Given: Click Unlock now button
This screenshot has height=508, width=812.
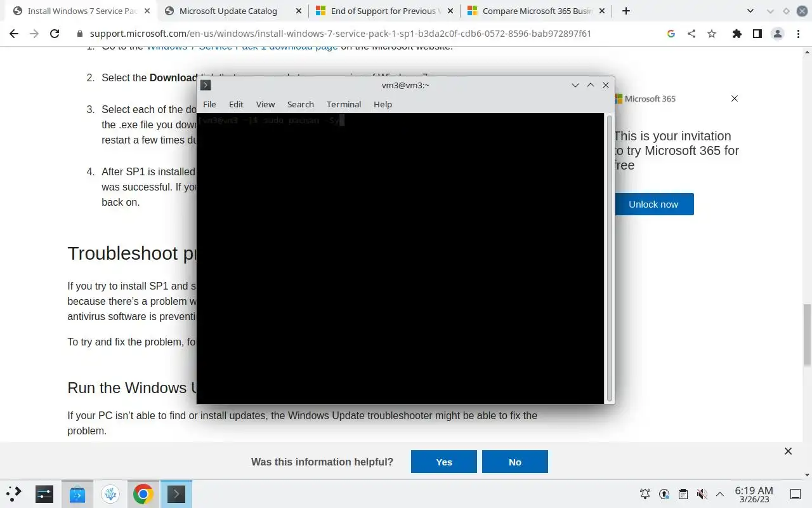Looking at the screenshot, I should pos(653,204).
